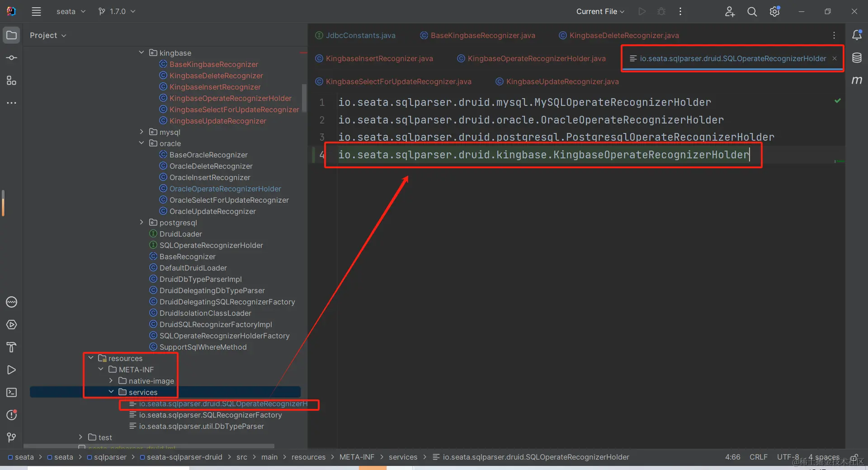Open the Maven tool window
The width and height of the screenshot is (868, 470).
pyautogui.click(x=857, y=81)
